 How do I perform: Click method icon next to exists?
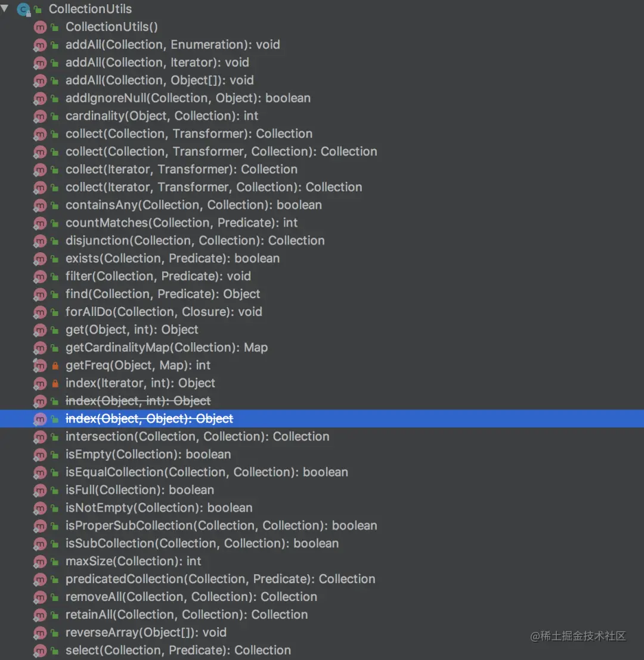pos(39,259)
